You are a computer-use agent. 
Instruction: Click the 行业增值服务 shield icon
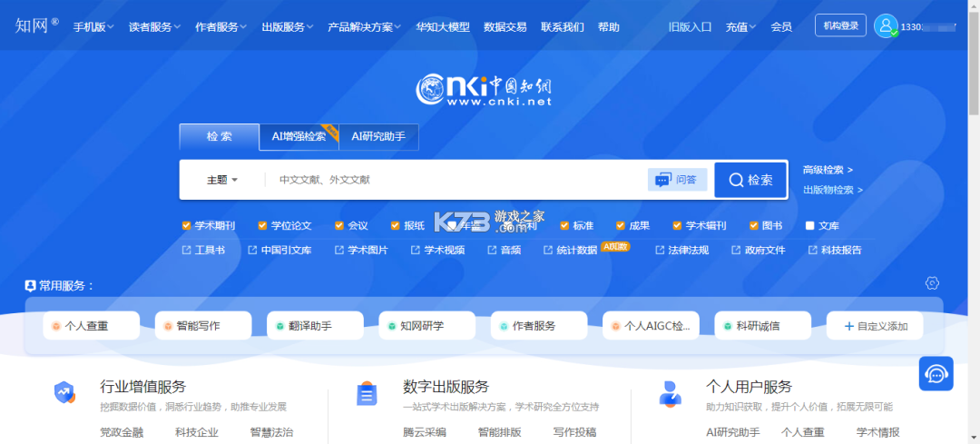click(x=64, y=393)
